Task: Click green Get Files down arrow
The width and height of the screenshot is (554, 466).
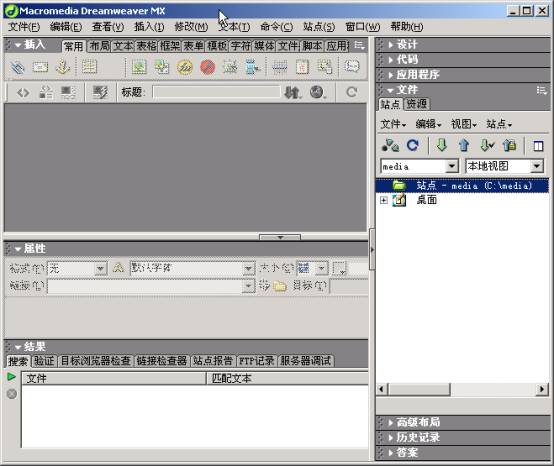Action: 442,145
